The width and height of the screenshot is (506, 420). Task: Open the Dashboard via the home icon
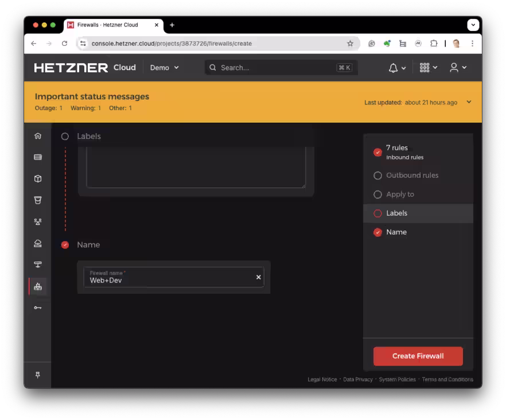point(37,136)
